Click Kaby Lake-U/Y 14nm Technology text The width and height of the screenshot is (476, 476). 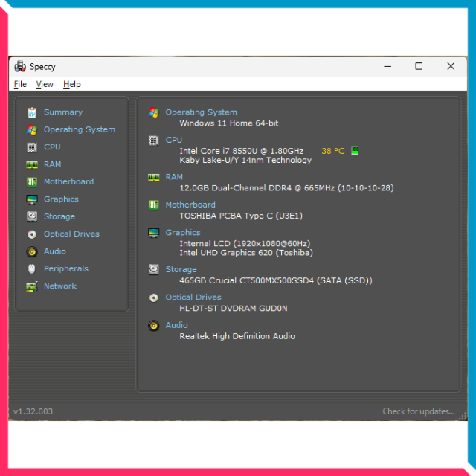click(x=245, y=161)
